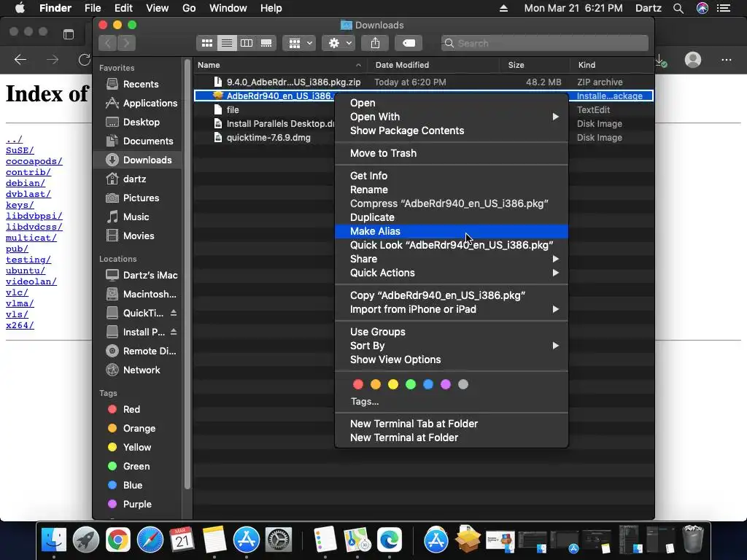Expand the Sort By submenu
This screenshot has width=747, height=560.
[x=451, y=346]
